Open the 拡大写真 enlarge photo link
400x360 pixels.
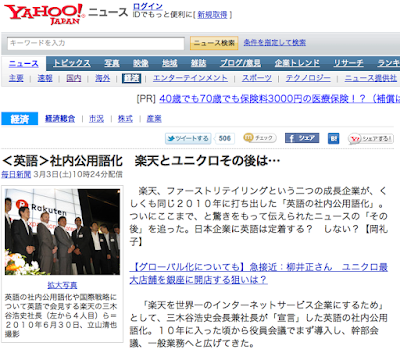[x=62, y=285]
